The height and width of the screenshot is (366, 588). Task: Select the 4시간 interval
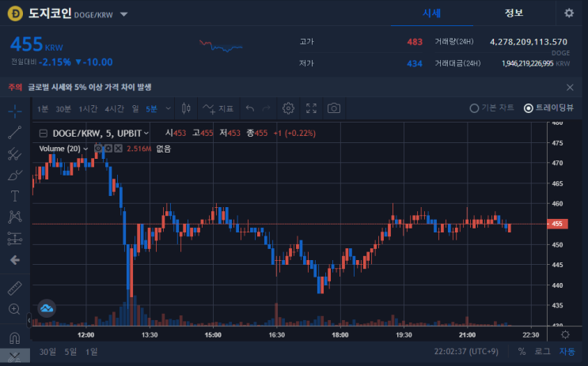115,109
